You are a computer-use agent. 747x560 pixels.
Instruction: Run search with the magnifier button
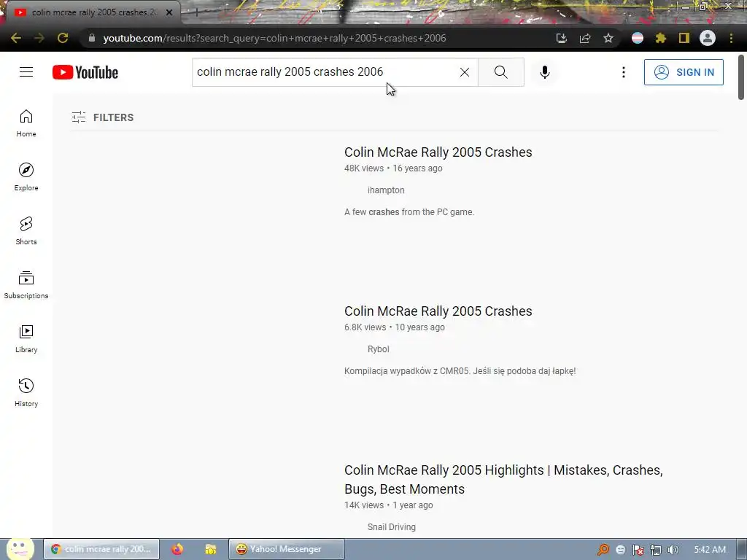point(500,72)
